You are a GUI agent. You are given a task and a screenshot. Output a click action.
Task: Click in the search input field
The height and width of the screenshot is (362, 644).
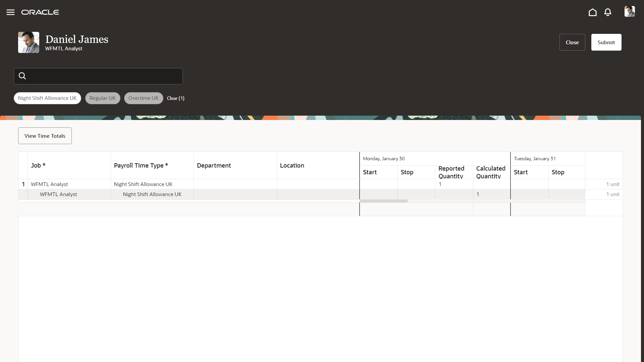104,76
